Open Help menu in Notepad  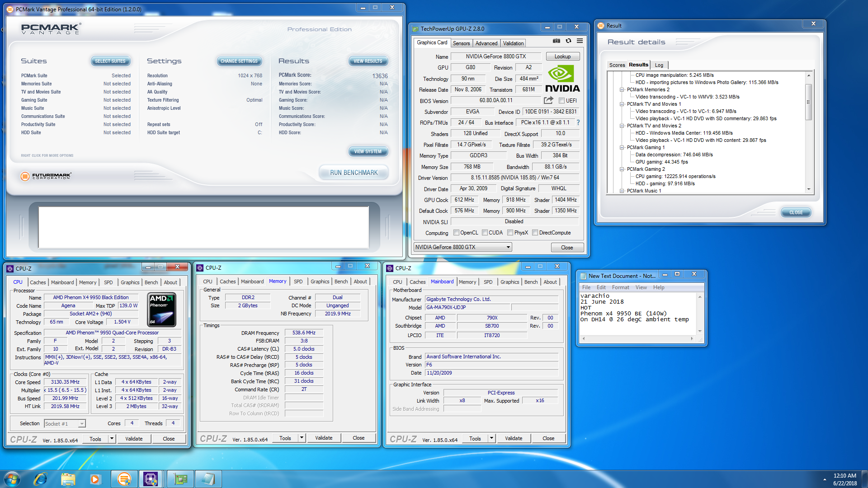pos(659,287)
